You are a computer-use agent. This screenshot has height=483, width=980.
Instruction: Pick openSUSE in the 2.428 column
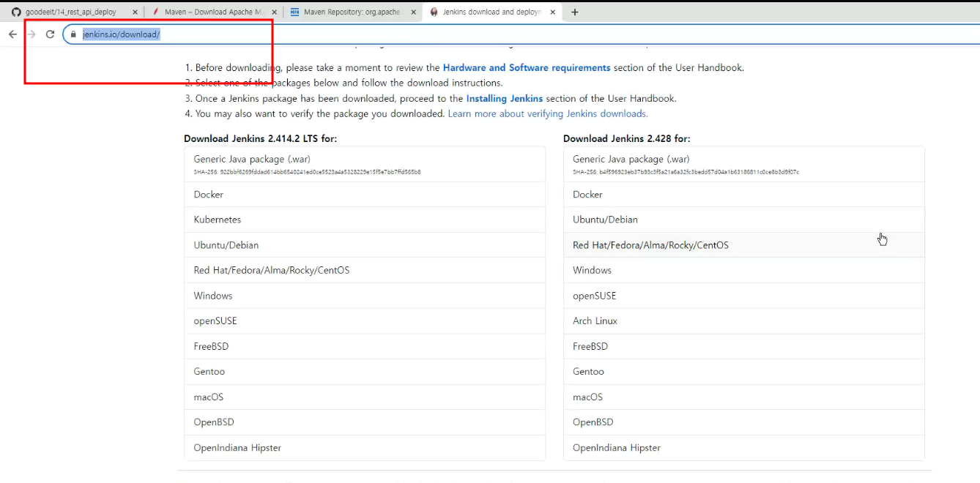[x=744, y=296]
